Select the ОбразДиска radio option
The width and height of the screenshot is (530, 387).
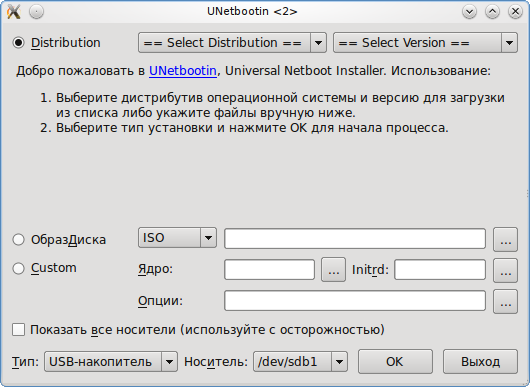pos(18,239)
